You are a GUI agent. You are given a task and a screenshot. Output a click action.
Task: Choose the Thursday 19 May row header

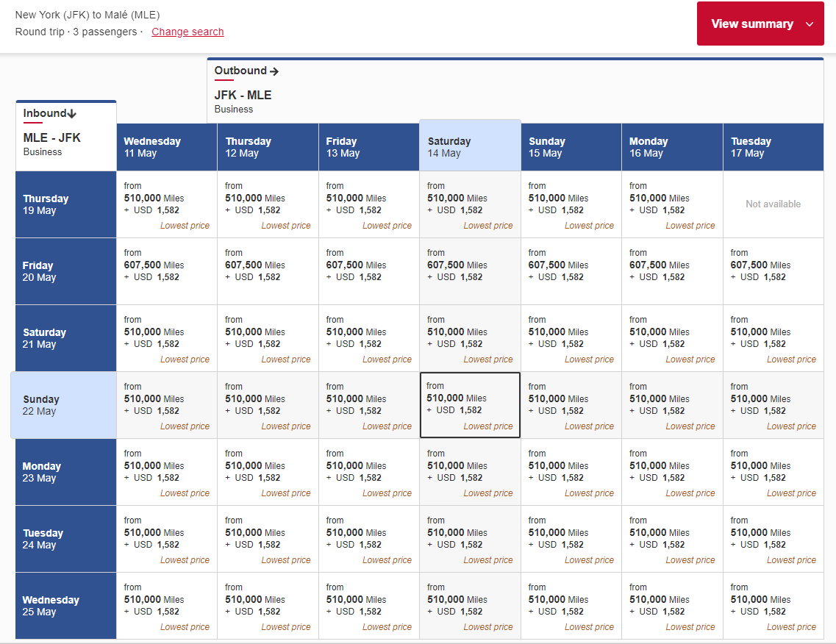(x=65, y=204)
